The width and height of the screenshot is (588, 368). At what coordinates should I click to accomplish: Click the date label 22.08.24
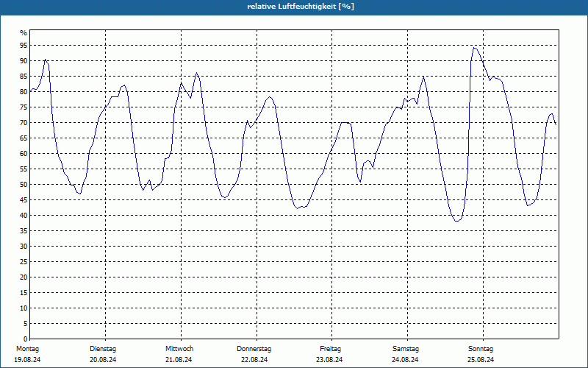(254, 360)
